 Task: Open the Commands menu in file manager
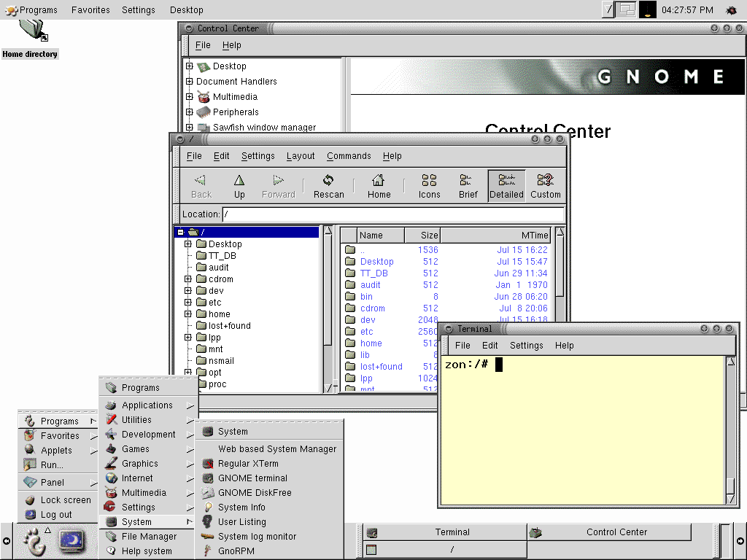tap(349, 156)
